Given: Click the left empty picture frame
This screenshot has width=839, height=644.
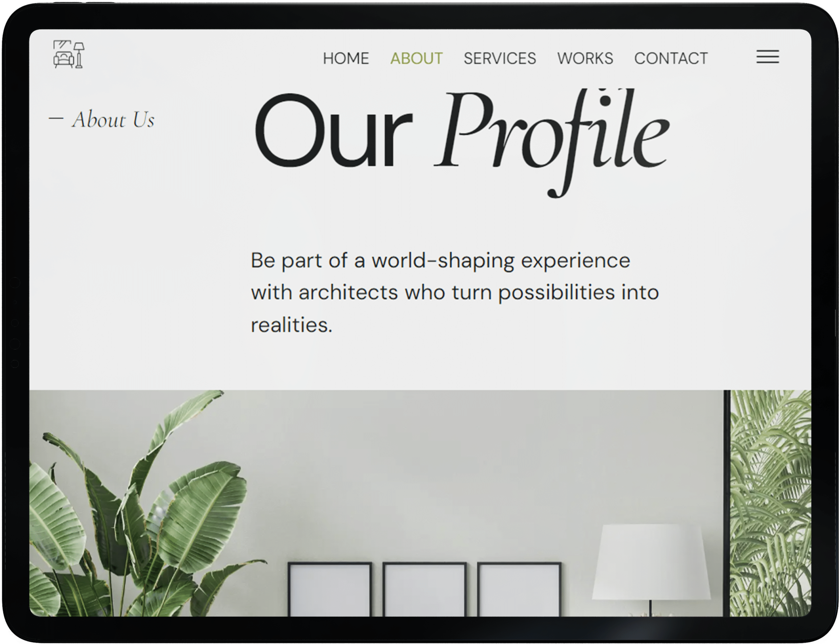Looking at the screenshot, I should tap(330, 589).
